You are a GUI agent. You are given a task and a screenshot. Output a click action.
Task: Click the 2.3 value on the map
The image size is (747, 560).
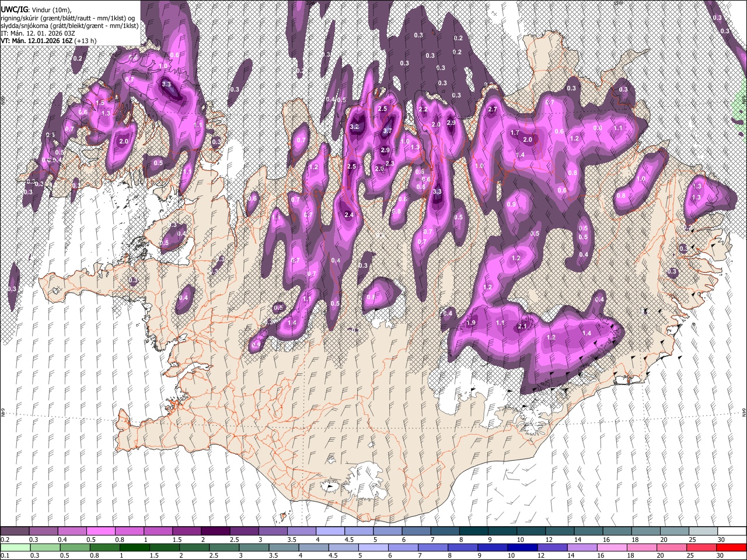tap(390, 163)
